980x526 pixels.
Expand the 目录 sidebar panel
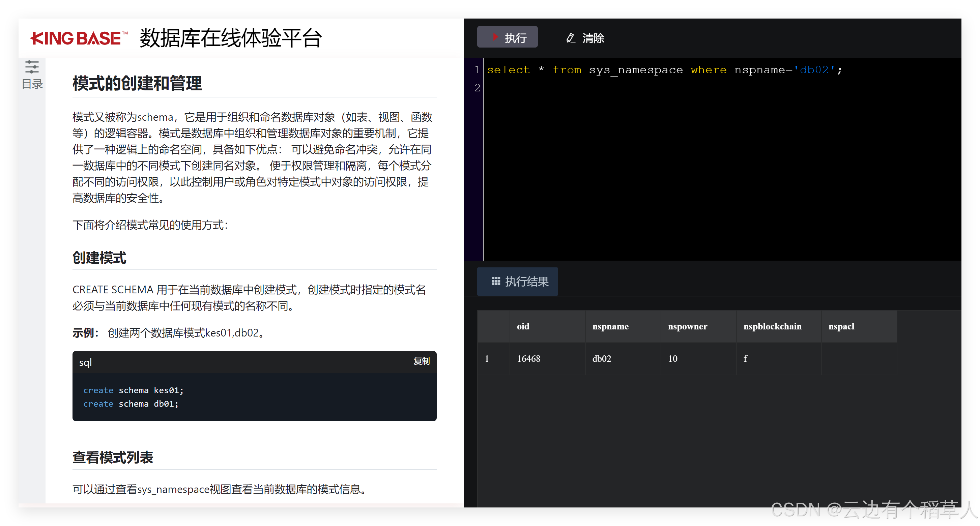(32, 84)
